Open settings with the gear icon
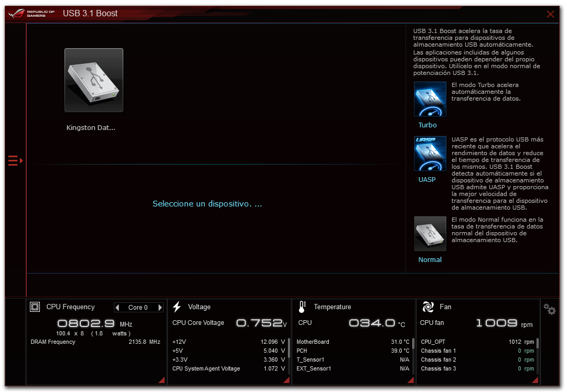This screenshot has height=392, width=567. 549,310
